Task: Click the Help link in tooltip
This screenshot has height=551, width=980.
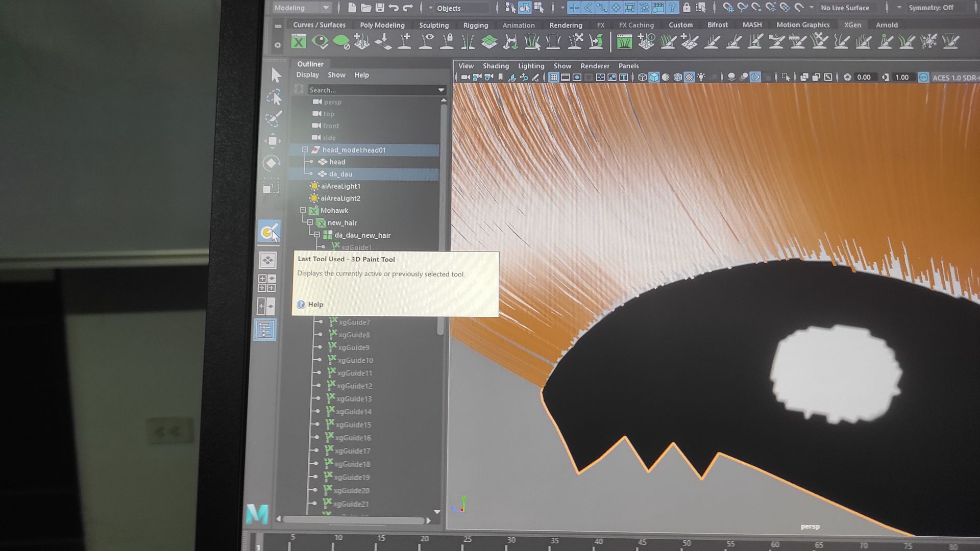Action: pyautogui.click(x=315, y=305)
